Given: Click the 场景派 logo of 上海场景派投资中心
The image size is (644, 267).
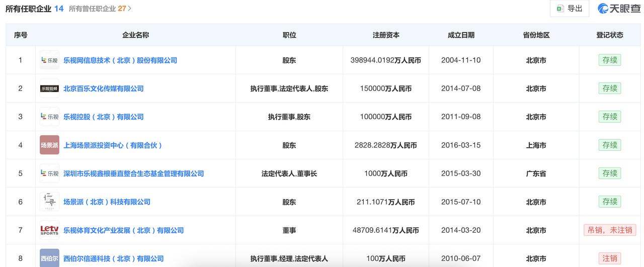Looking at the screenshot, I should pos(49,145).
